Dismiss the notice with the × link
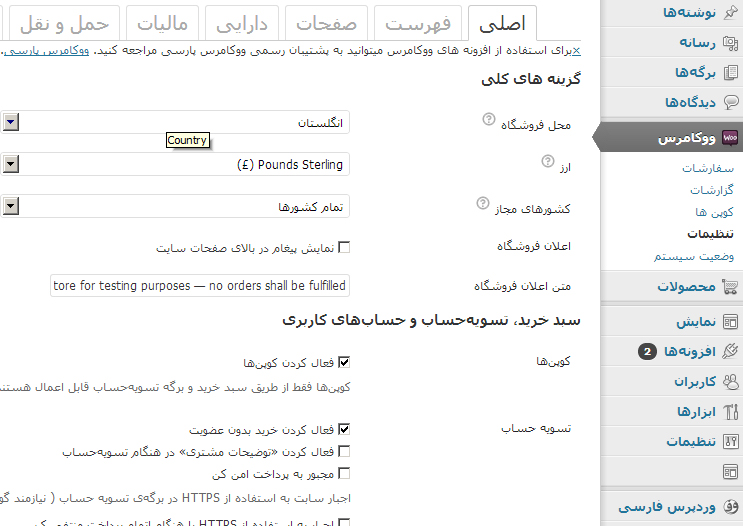Screen dimensions: 743x526 coord(576,51)
